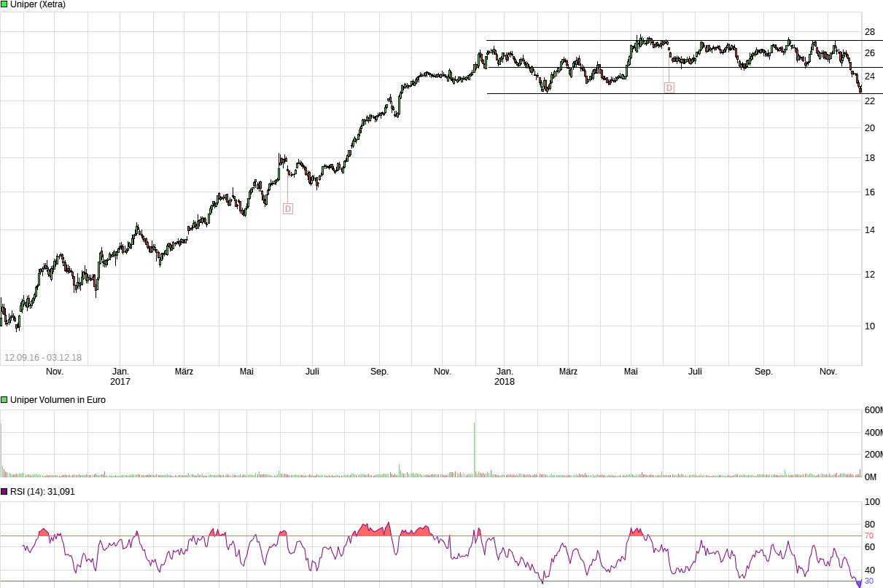Viewport: 883px width, 588px height.
Task: Click the 28 price axis label
Action: [869, 32]
